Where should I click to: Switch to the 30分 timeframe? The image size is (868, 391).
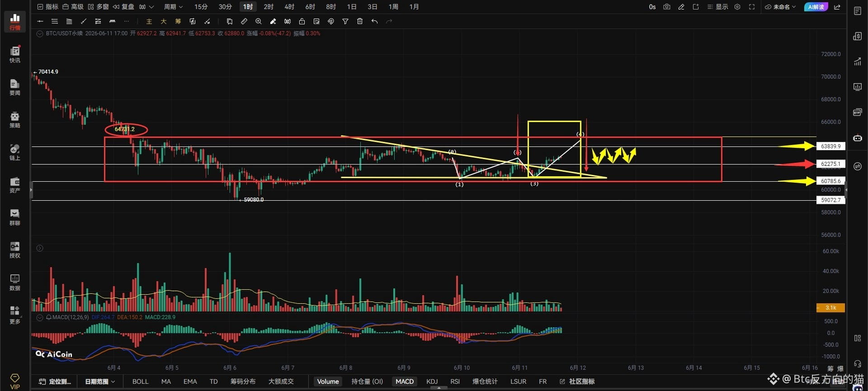click(225, 7)
